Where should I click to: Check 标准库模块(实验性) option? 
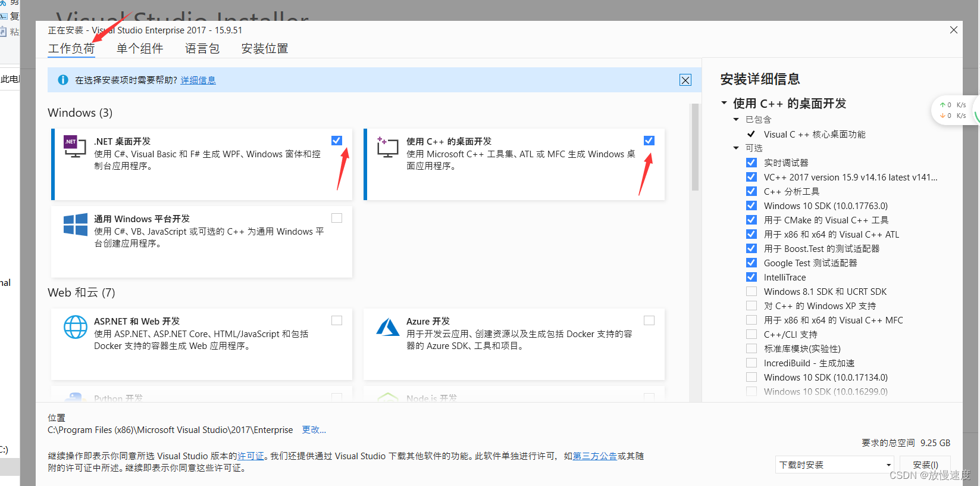(752, 348)
